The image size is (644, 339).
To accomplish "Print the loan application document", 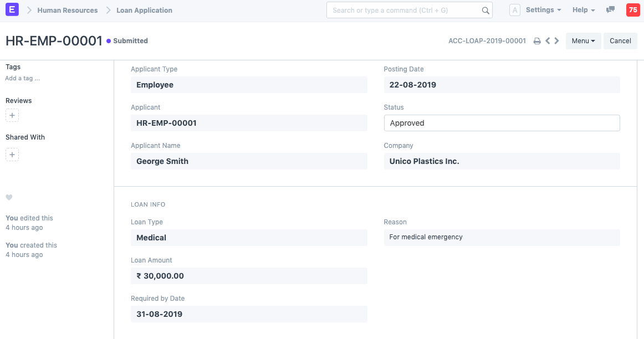I will click(536, 40).
